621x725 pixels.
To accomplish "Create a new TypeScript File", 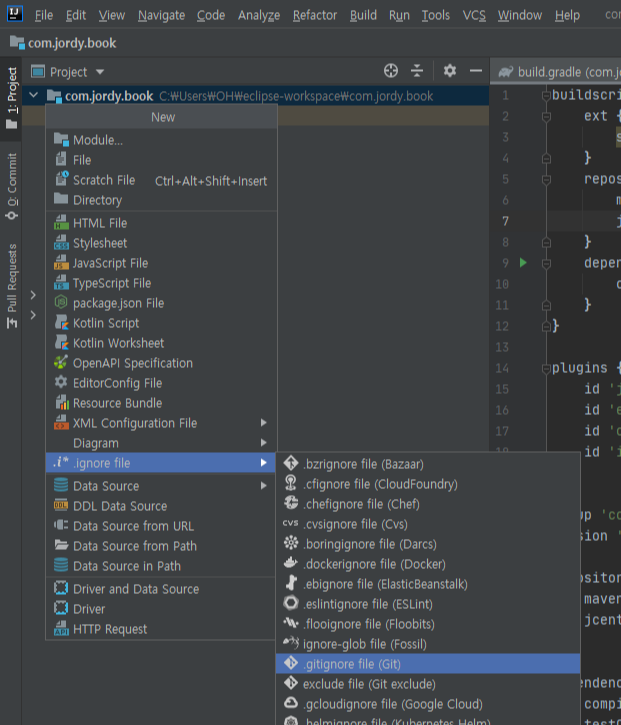I will coord(161,283).
